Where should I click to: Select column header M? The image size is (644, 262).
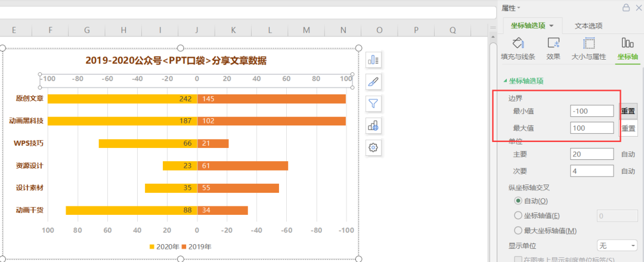point(306,30)
